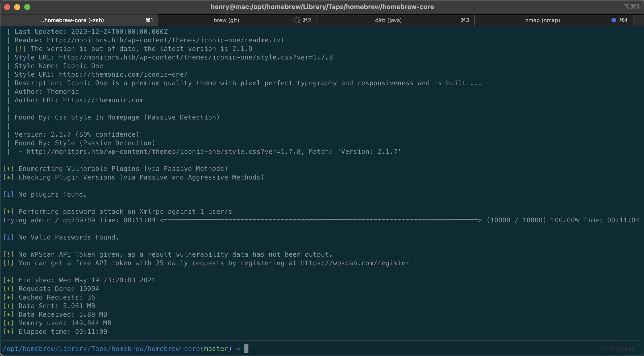Click 'Version: 2.1.7 (80% confidence)' text
The width and height of the screenshot is (644, 356).
[x=77, y=134]
